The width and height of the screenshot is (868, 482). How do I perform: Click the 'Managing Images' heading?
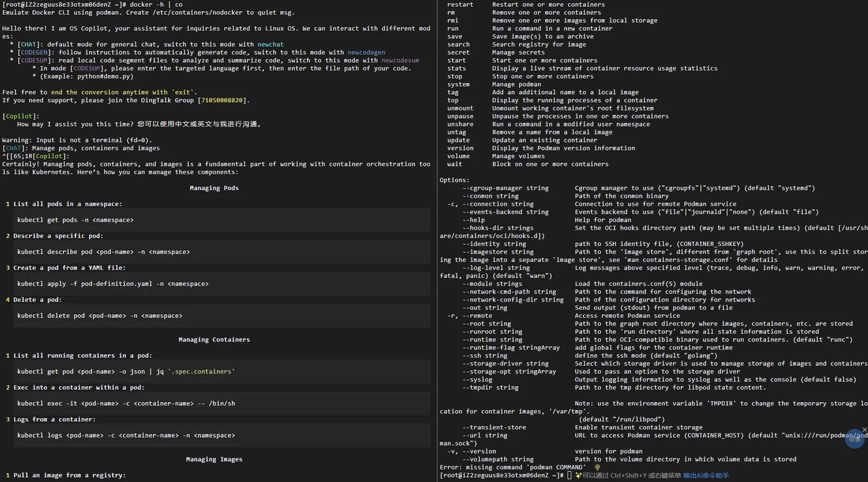(214, 460)
